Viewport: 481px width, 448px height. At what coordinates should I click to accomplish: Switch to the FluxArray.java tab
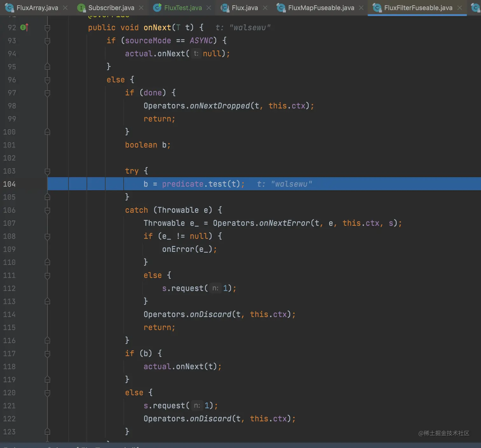point(37,8)
